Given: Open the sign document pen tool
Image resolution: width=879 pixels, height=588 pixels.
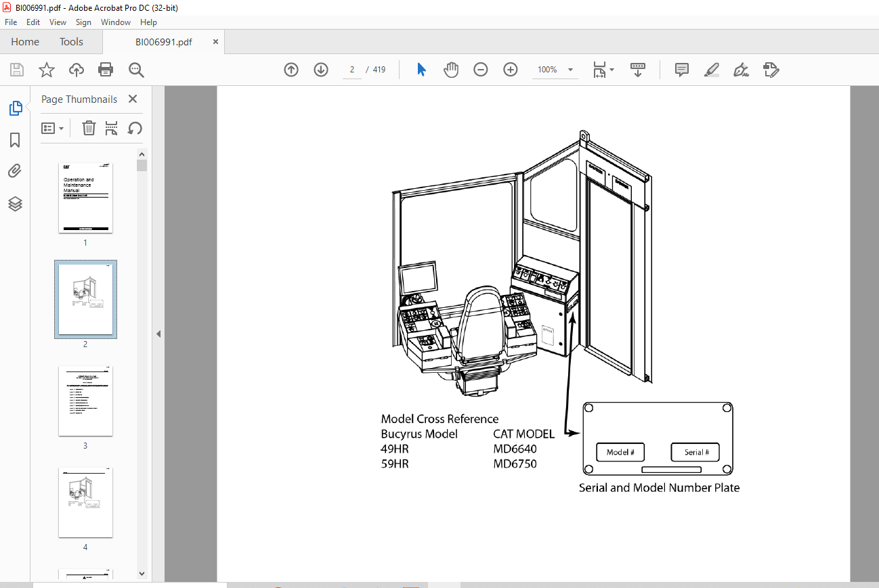Looking at the screenshot, I should (x=741, y=70).
